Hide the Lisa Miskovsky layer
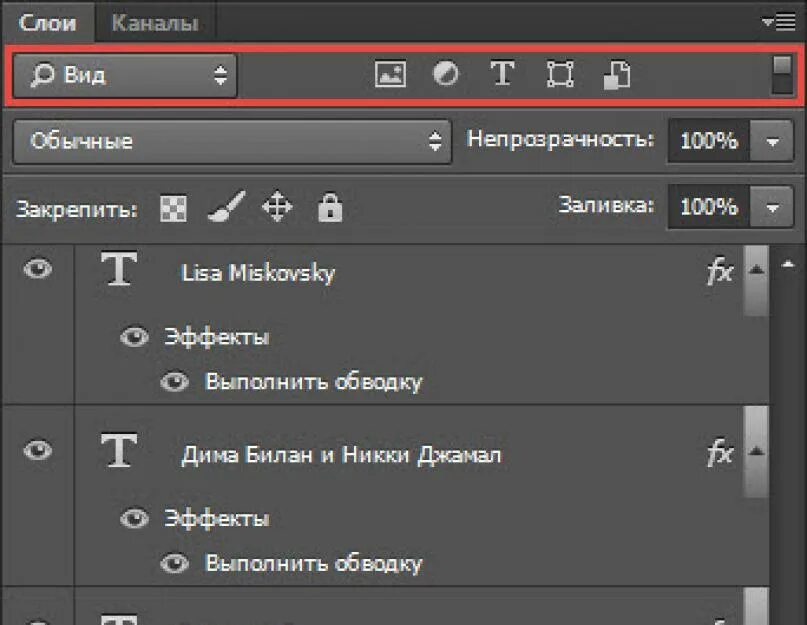 point(38,269)
